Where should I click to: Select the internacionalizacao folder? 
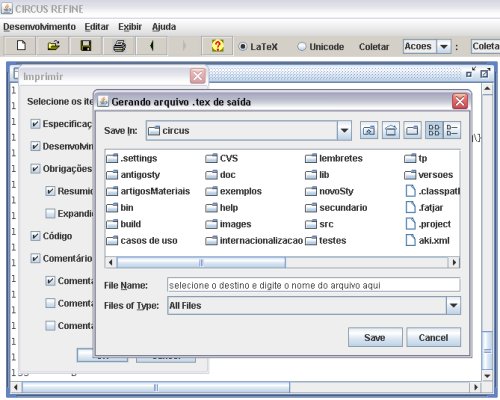(254, 241)
